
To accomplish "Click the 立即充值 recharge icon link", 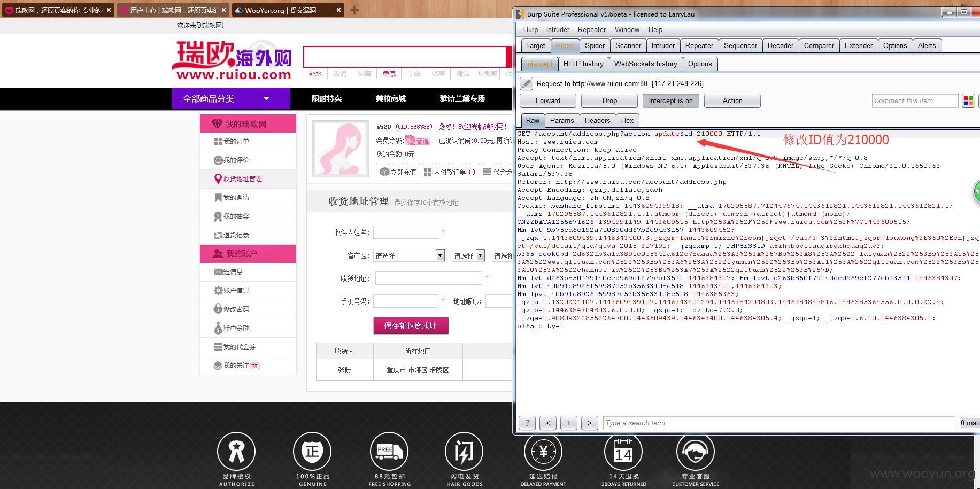I will click(x=398, y=172).
